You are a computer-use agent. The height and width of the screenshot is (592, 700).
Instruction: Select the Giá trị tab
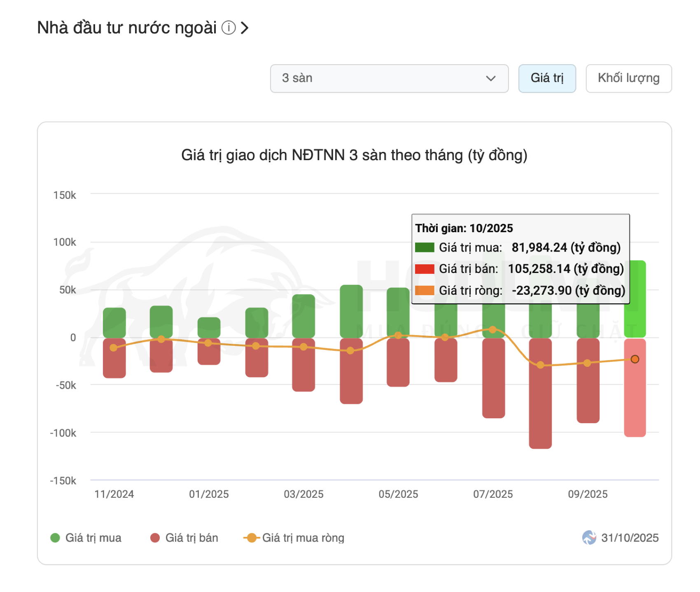547,78
